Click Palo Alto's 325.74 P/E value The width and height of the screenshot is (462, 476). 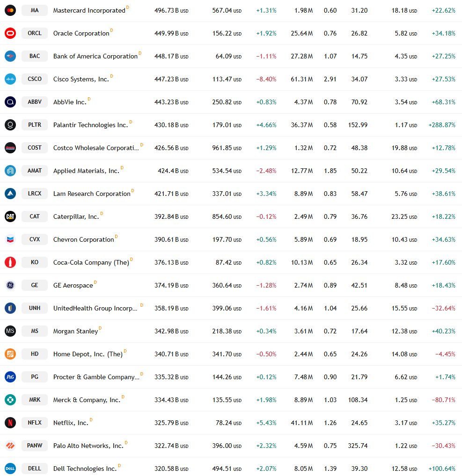tap(358, 446)
